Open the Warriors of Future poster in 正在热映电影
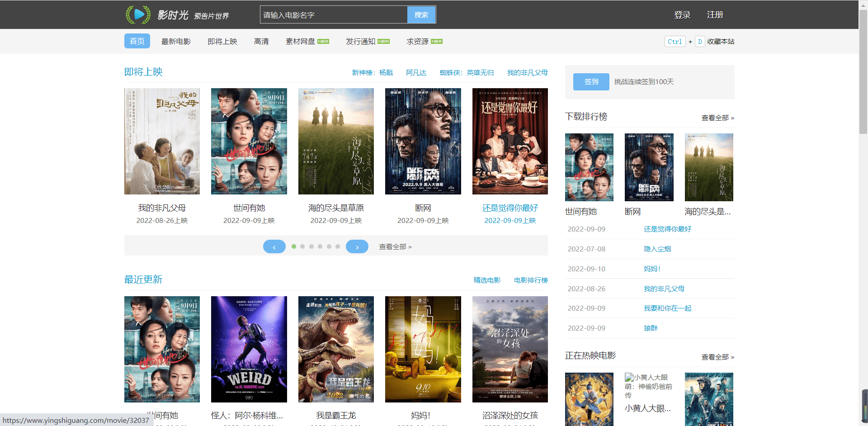Viewport: 868px width, 426px height. click(709, 399)
